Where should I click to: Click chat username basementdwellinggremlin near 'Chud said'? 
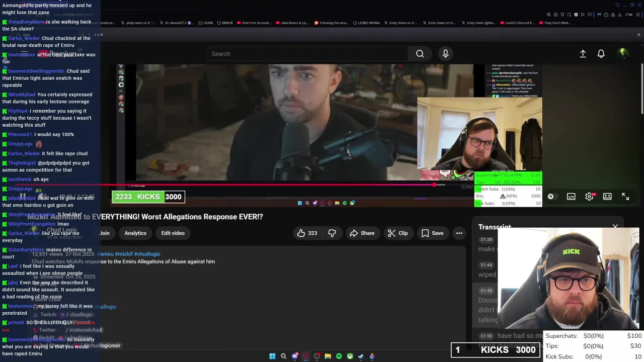pyautogui.click(x=36, y=71)
